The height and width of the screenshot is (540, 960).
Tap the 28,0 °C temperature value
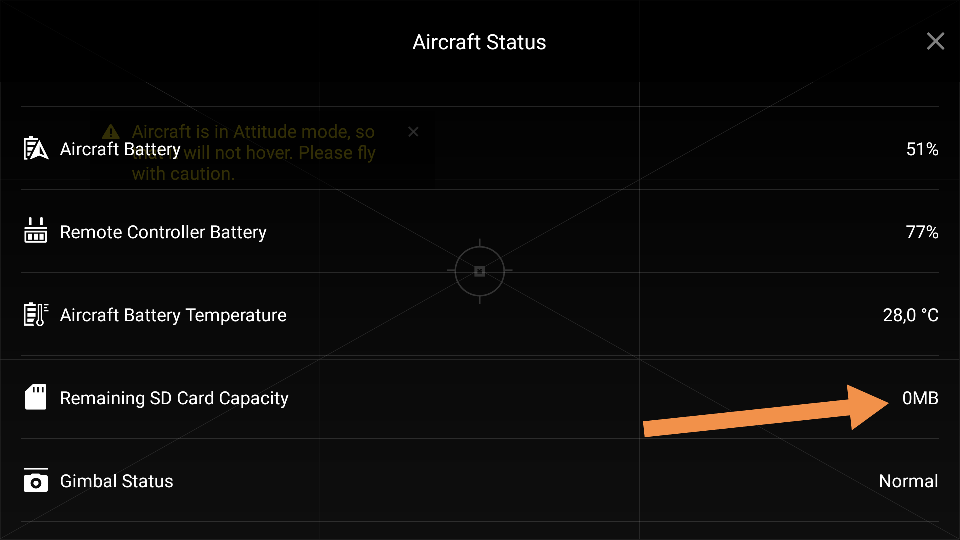(910, 315)
